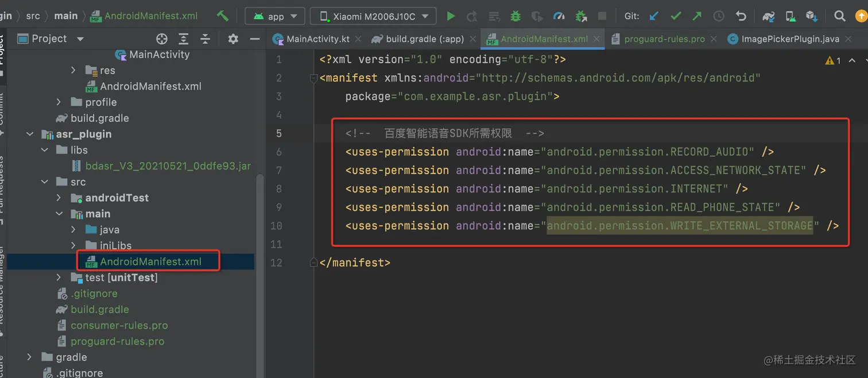
Task: Expand the gradle folder
Action: (x=30, y=357)
